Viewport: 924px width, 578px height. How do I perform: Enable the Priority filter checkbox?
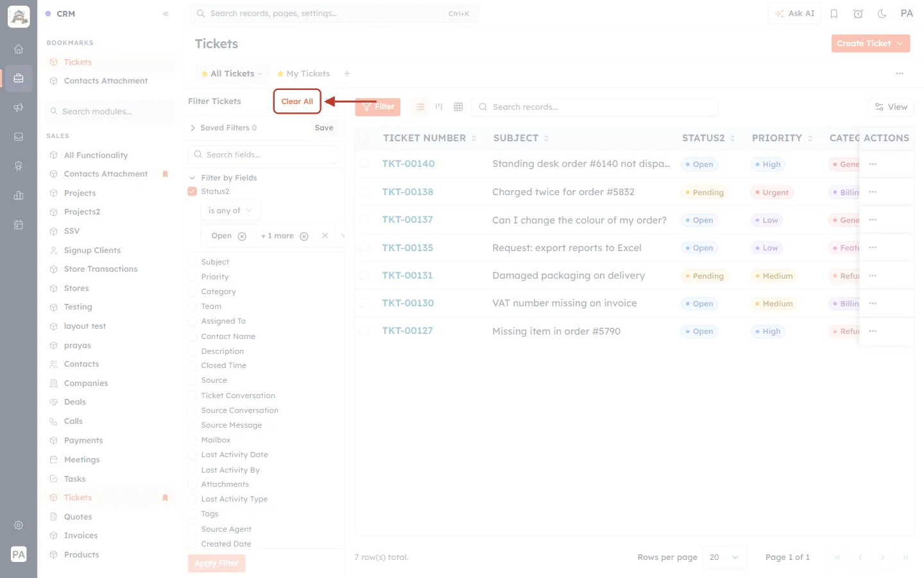192,277
